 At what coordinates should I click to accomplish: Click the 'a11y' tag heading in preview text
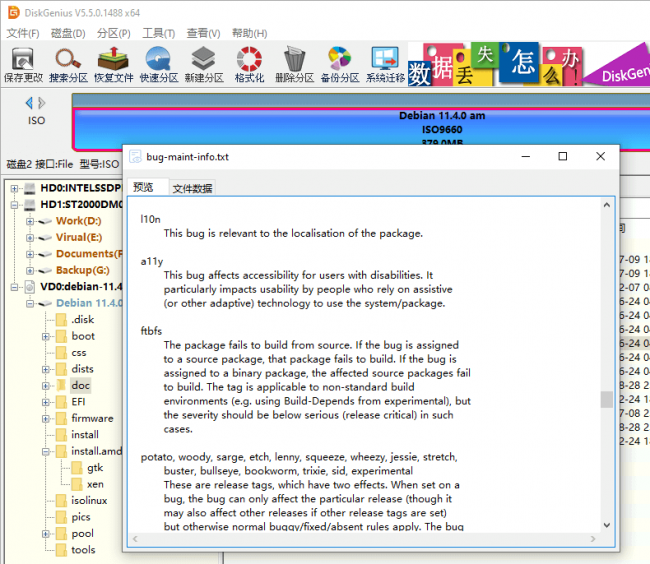coord(152,261)
